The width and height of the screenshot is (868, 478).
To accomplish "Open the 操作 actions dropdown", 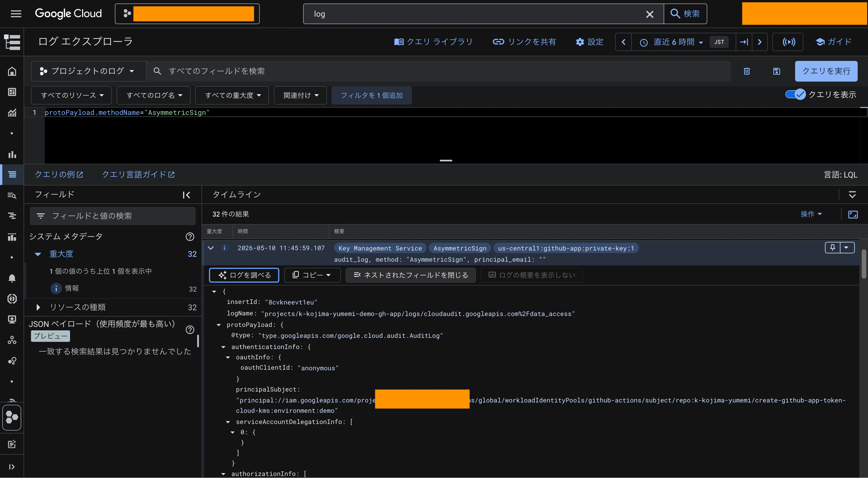I will click(x=811, y=214).
